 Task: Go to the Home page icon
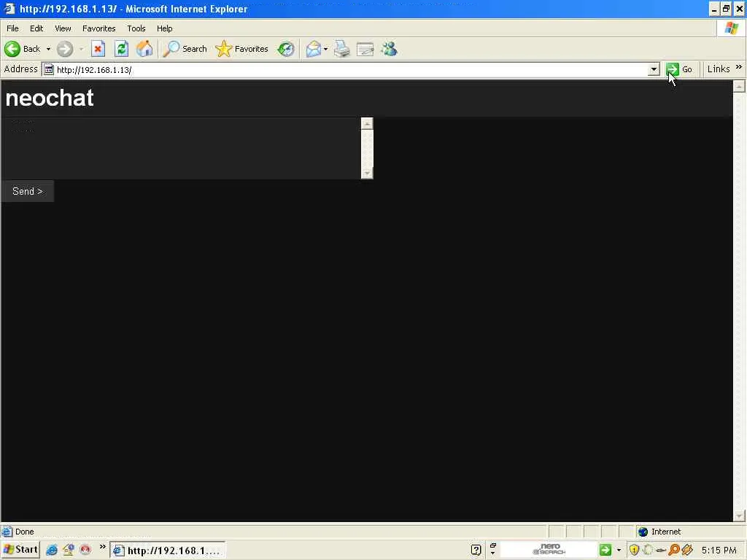(145, 49)
